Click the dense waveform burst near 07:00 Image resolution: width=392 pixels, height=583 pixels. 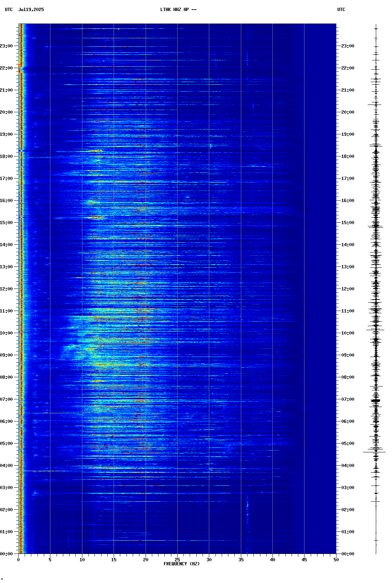tap(375, 400)
